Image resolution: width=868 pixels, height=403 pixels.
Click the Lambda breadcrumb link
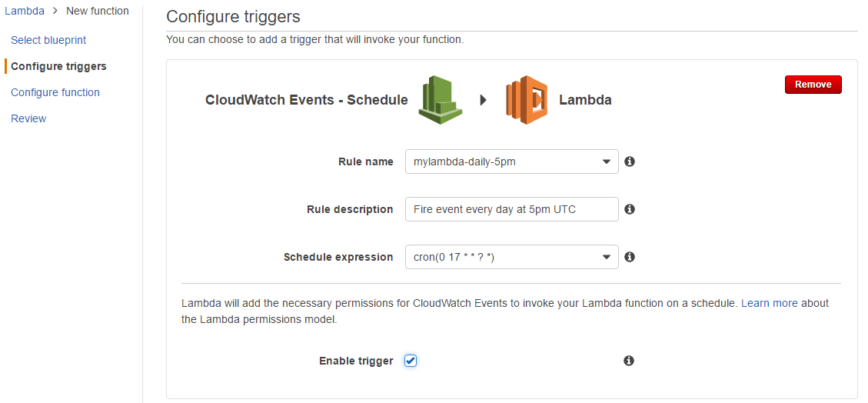tap(25, 11)
